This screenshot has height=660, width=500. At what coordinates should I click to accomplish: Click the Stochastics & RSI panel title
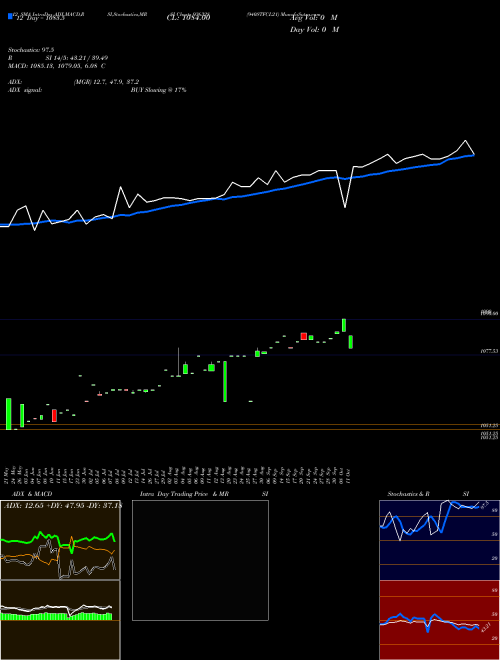point(428,494)
